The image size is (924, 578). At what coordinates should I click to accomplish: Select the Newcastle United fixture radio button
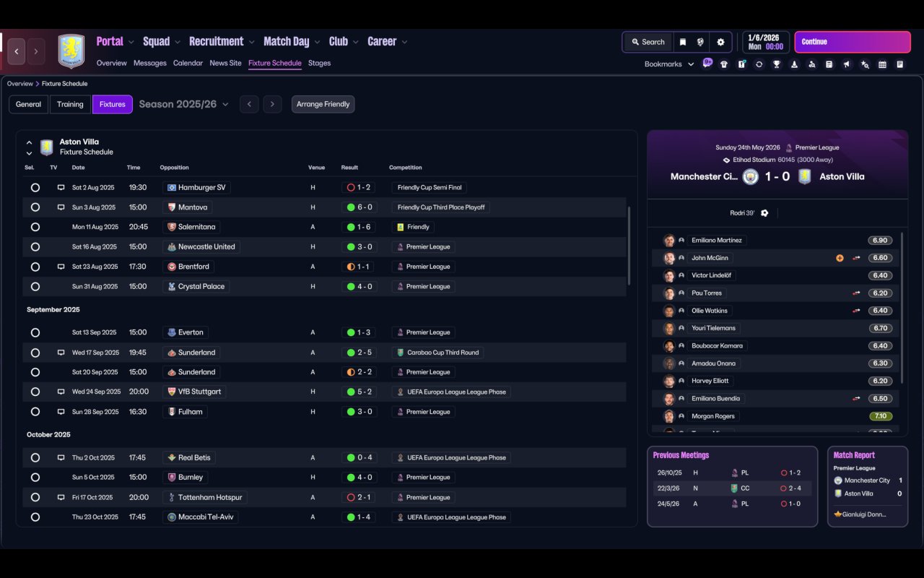point(35,247)
